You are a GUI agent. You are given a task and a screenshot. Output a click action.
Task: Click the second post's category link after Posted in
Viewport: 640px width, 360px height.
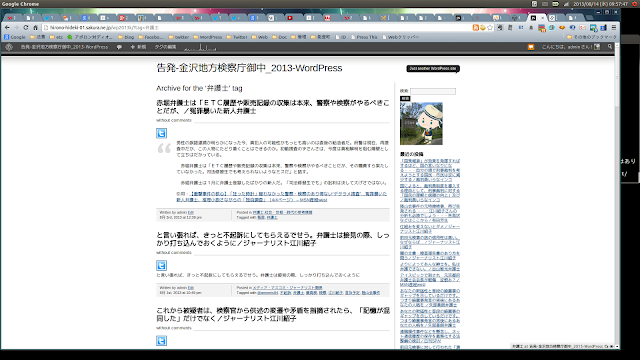point(287,288)
